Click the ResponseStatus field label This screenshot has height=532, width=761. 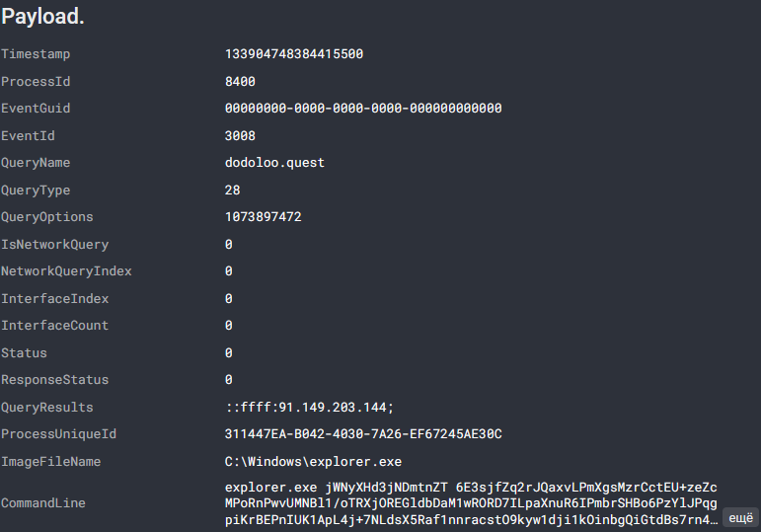54,380
